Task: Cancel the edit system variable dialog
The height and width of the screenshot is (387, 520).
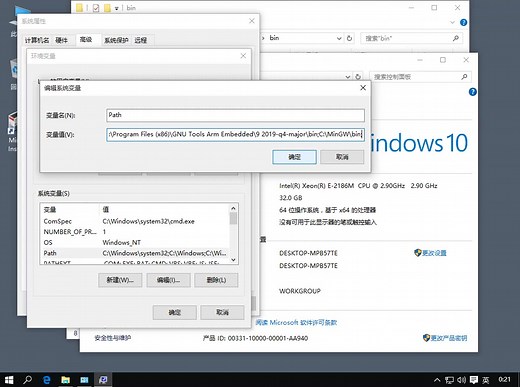Action: point(342,157)
